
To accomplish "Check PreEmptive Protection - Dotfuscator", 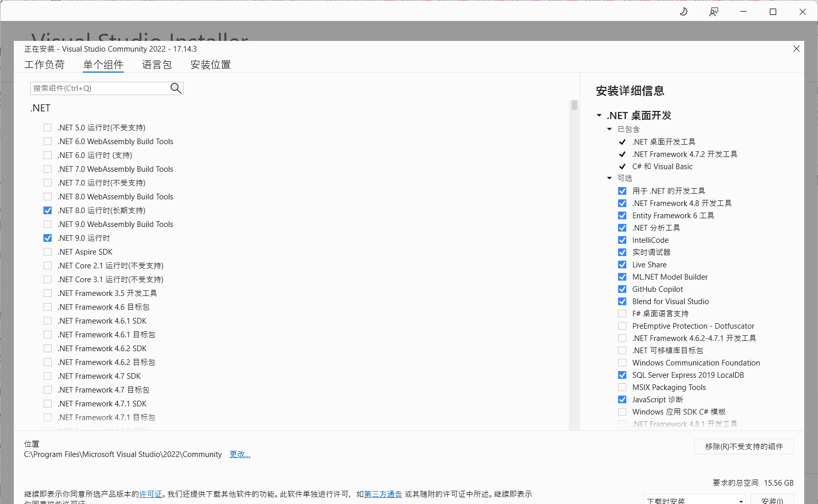I will pos(622,326).
